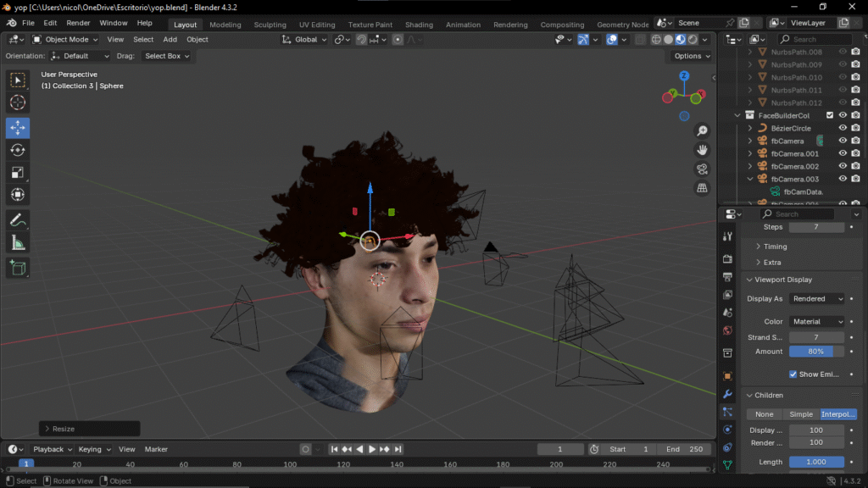Click the Start frame field in timeline
The image size is (868, 488).
[x=629, y=449]
